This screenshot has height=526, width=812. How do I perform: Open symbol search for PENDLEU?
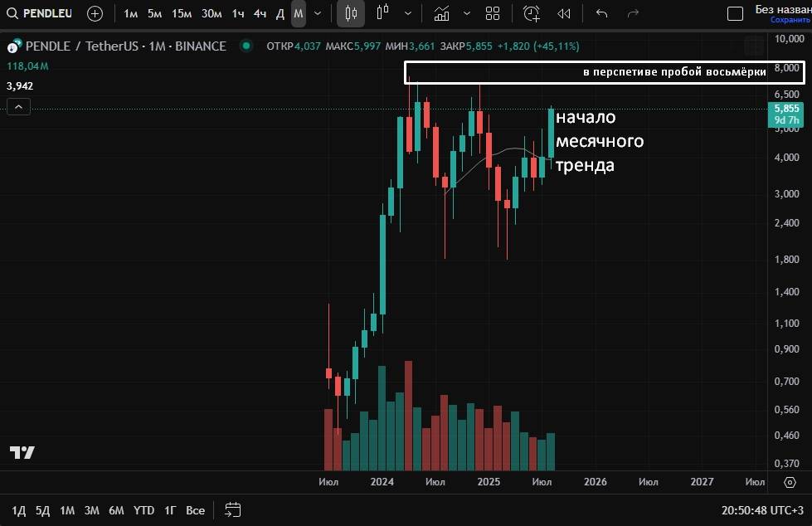pyautogui.click(x=41, y=13)
